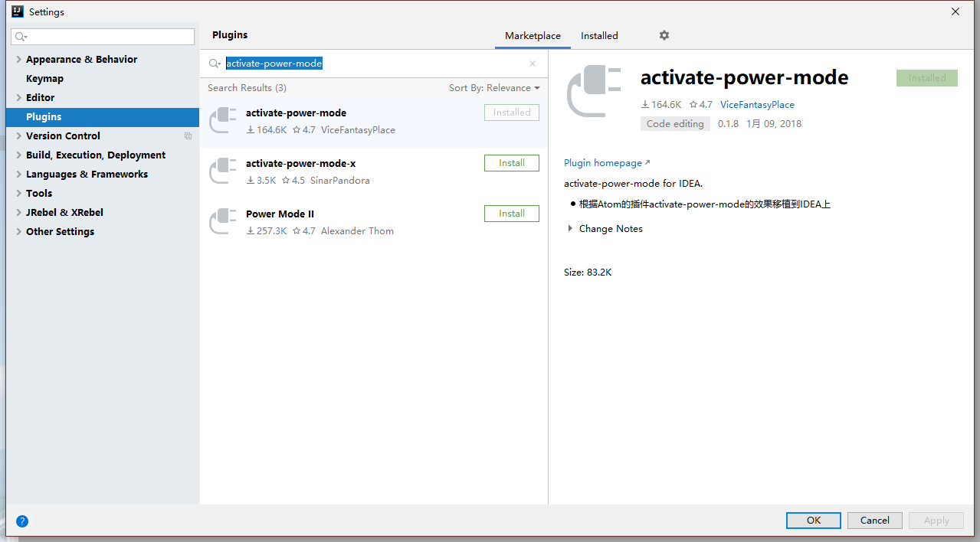Select Keymap in the settings tree

pyautogui.click(x=44, y=79)
